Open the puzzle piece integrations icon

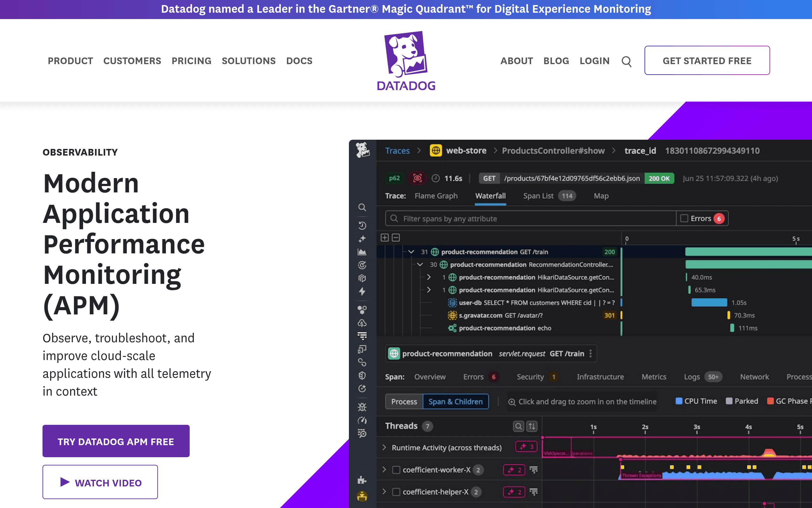click(362, 480)
